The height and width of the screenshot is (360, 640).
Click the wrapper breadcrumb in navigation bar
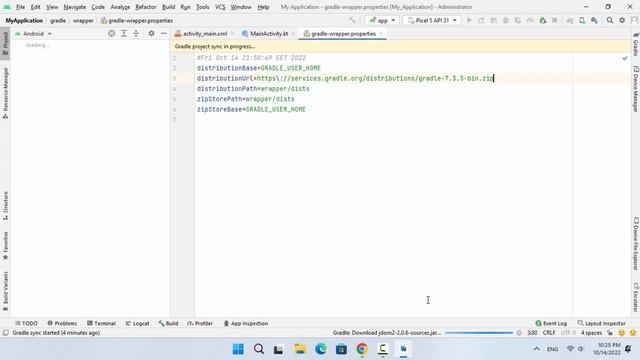tap(83, 20)
